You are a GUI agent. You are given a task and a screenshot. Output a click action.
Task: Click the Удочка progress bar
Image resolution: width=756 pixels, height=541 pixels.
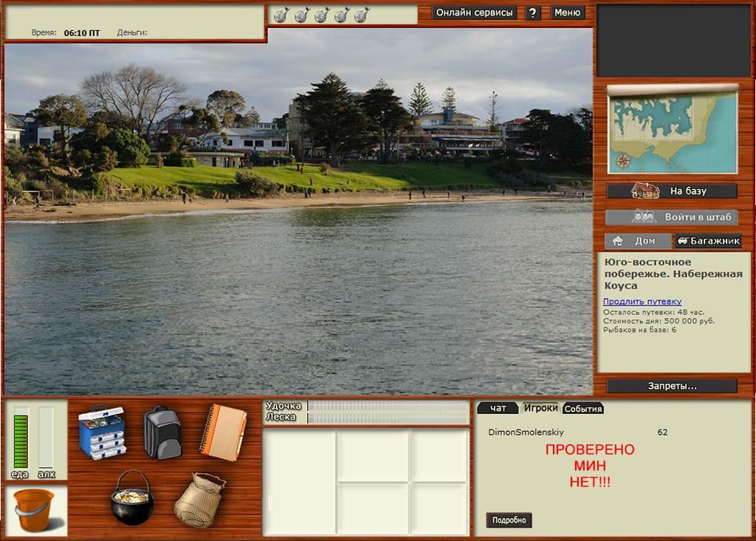pyautogui.click(x=388, y=406)
